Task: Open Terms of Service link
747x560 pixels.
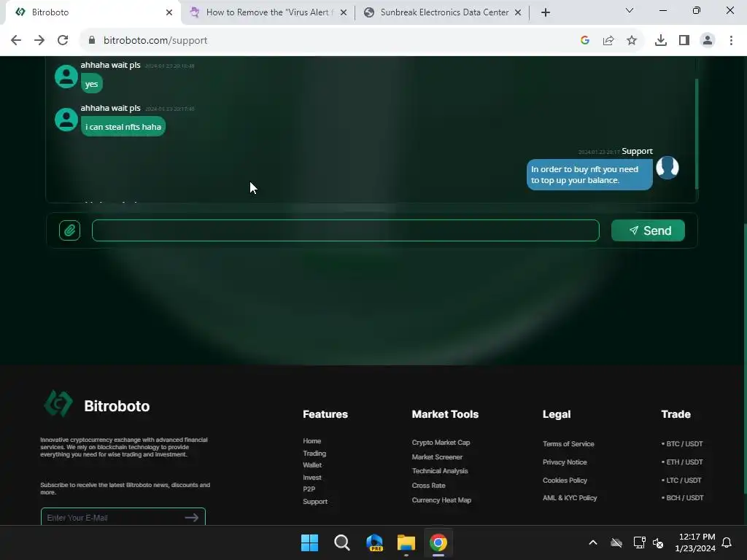Action: click(568, 444)
